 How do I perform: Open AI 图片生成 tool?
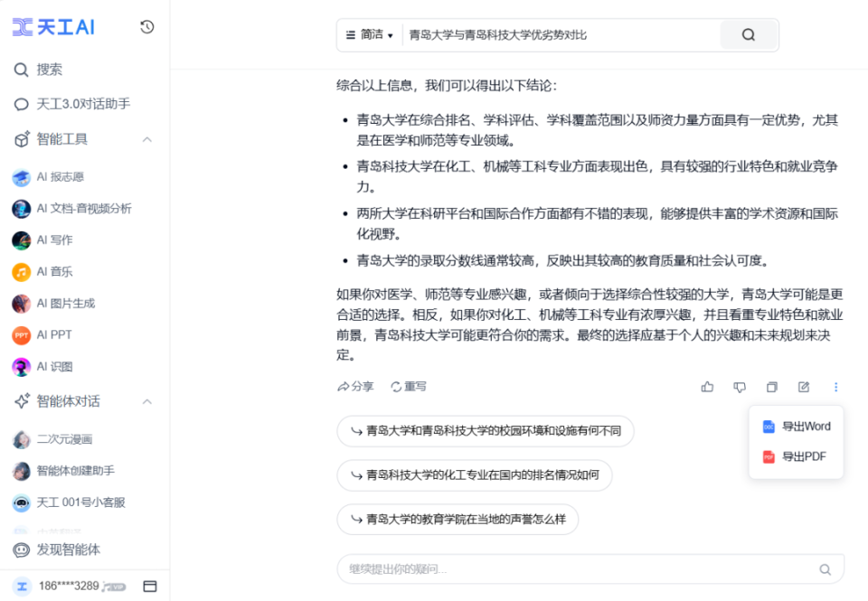pyautogui.click(x=53, y=304)
